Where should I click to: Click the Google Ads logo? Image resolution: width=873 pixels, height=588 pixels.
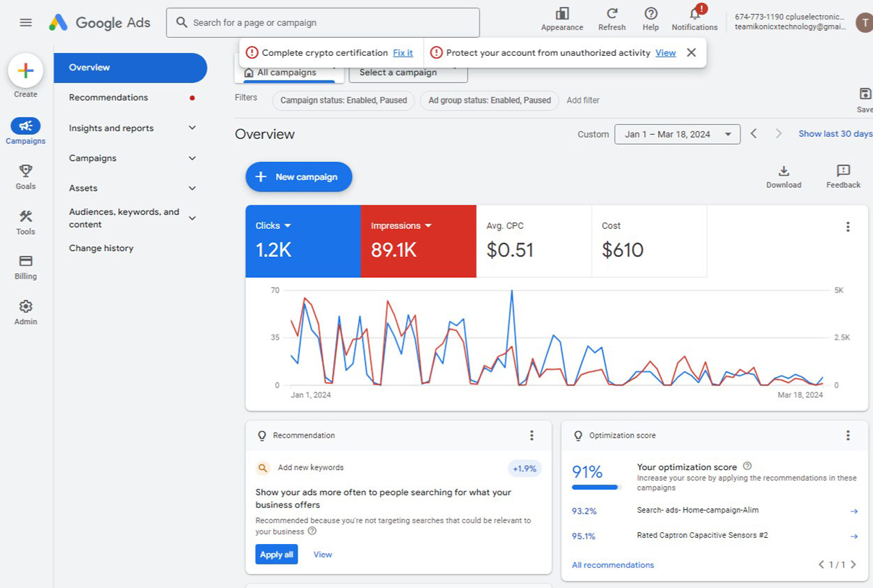pyautogui.click(x=99, y=22)
